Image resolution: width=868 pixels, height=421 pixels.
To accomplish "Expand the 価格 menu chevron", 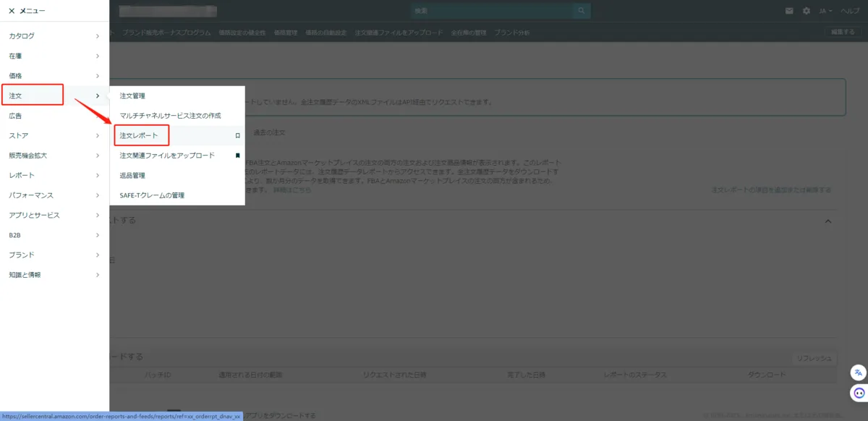I will (98, 76).
